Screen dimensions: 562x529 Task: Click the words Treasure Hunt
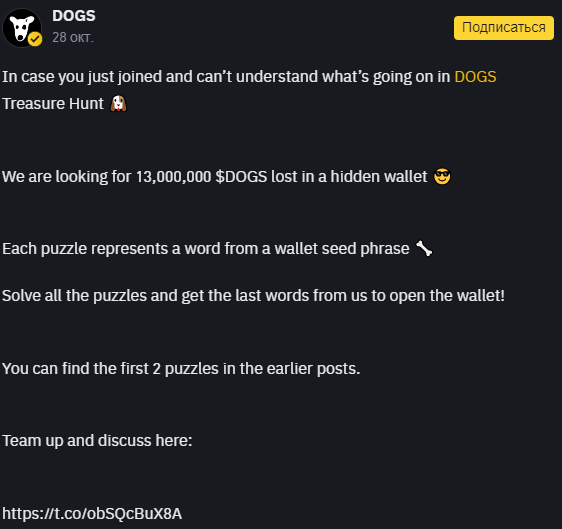tap(53, 104)
